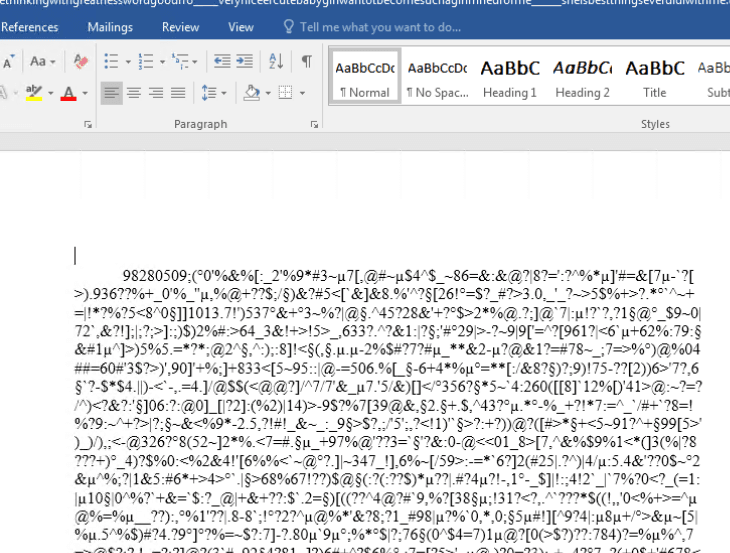
Task: Apply borders to the paragraph
Action: [x=285, y=93]
